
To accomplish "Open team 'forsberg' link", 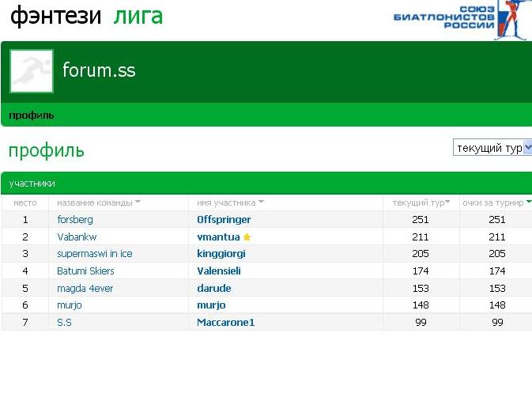I will tap(75, 220).
